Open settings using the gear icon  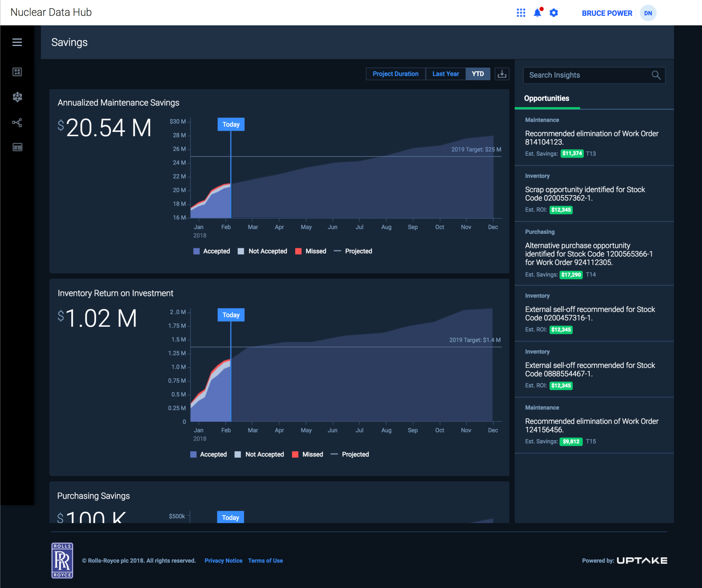[x=554, y=13]
